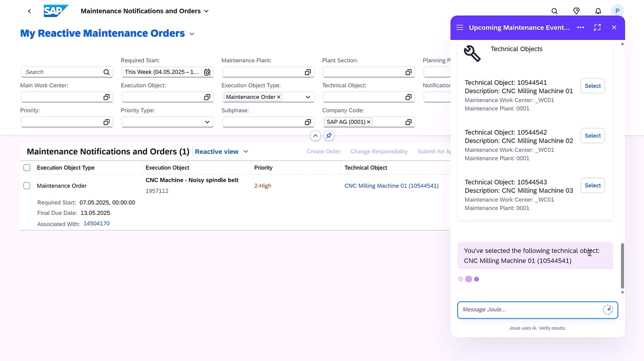Go back with the header back arrow
This screenshot has width=644, height=361.
pyautogui.click(x=29, y=11)
